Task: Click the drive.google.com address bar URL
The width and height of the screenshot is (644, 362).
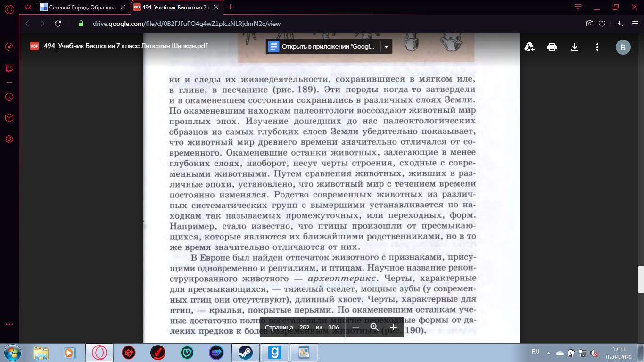Action: tap(187, 24)
